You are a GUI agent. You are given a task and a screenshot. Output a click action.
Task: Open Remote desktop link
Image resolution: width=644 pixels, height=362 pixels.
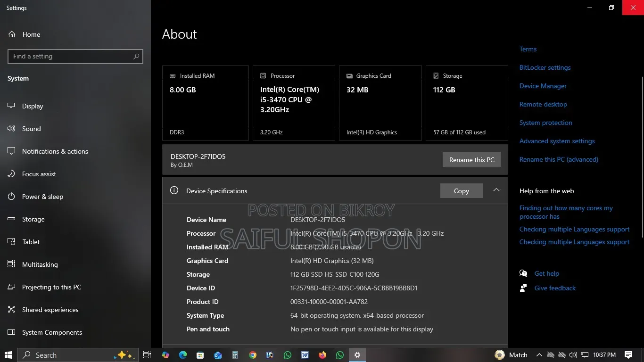[x=543, y=104]
